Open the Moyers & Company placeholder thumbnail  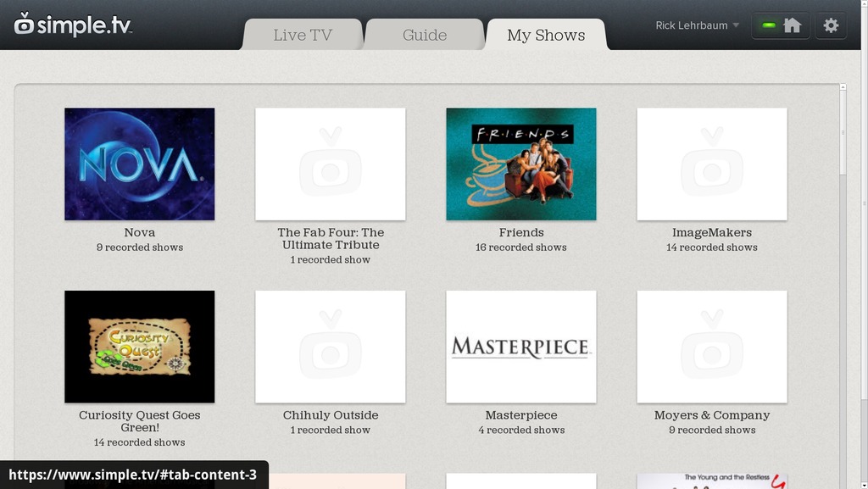[x=712, y=347]
